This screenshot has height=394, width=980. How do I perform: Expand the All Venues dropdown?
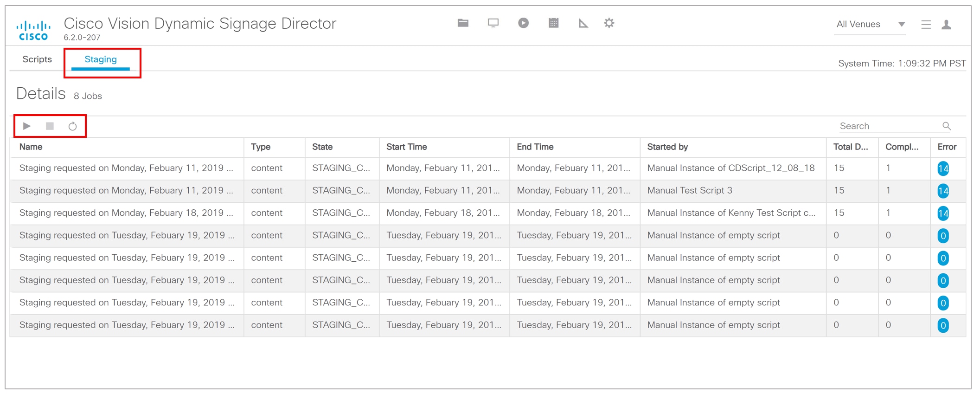point(871,24)
